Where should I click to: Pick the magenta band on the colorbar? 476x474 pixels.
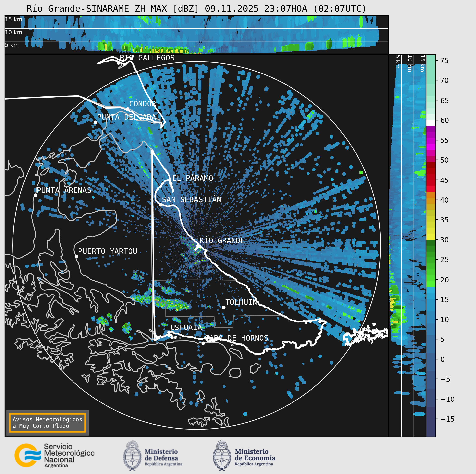coord(431,147)
